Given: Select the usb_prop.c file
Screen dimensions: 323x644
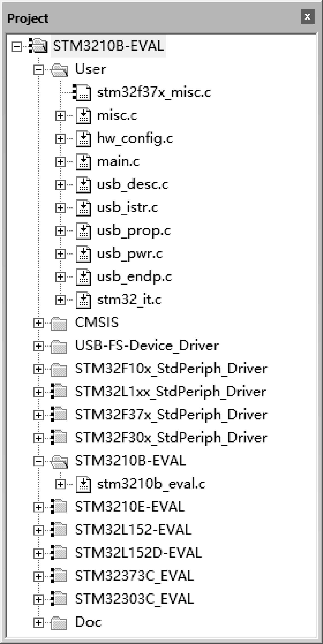Looking at the screenshot, I should point(134,231).
